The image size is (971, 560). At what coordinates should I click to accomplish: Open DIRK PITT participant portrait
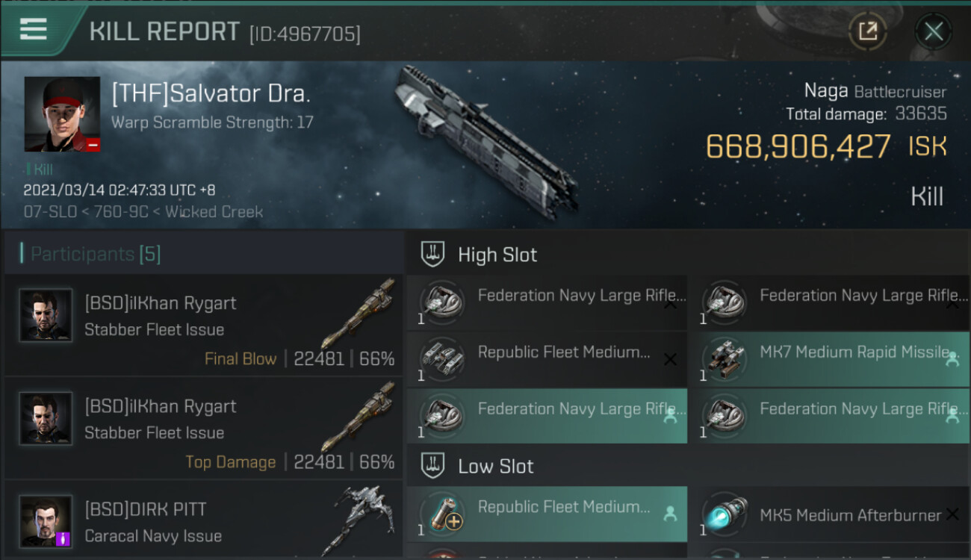click(x=46, y=520)
